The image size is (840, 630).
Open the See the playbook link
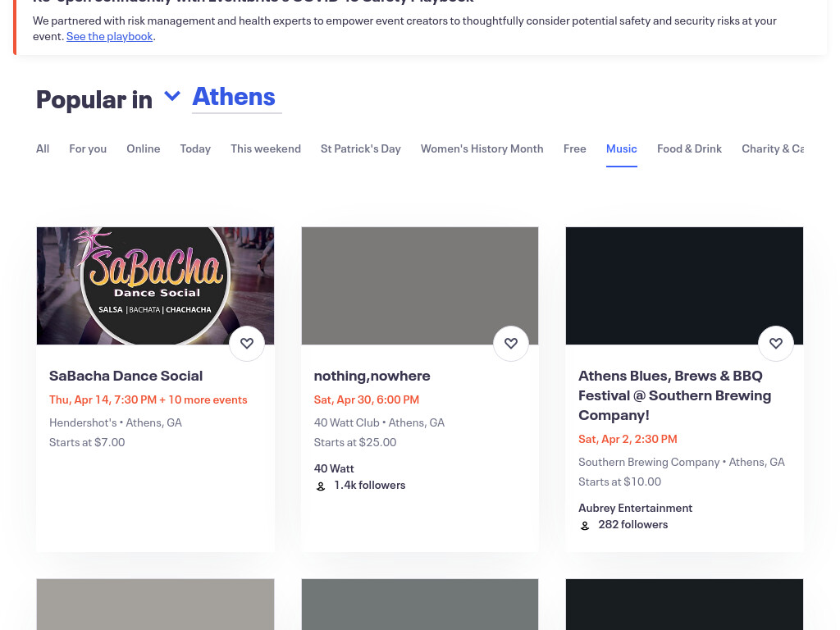[110, 36]
